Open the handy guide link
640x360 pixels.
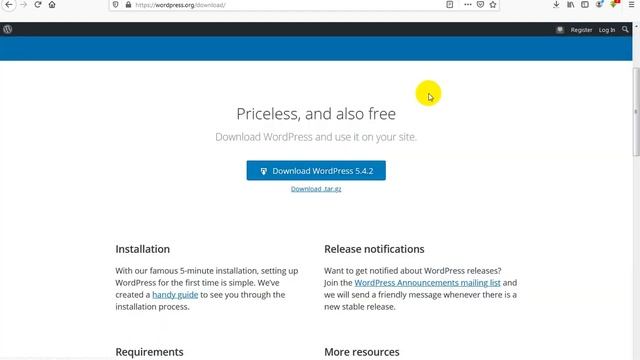click(x=175, y=295)
